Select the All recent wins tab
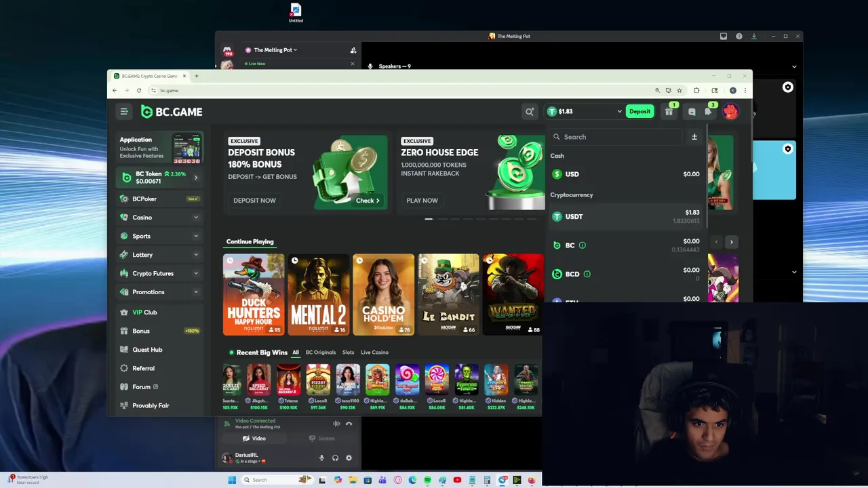The height and width of the screenshot is (488, 868). pyautogui.click(x=296, y=352)
